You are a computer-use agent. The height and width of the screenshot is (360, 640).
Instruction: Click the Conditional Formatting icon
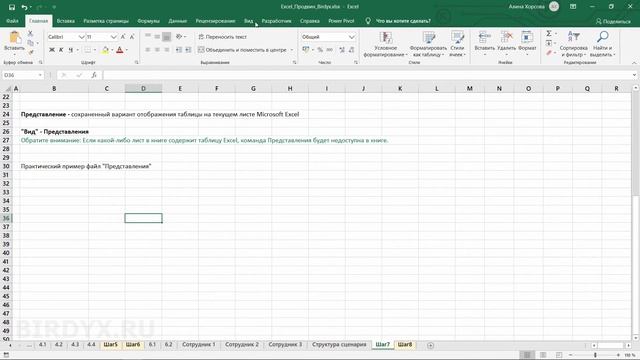click(x=386, y=38)
